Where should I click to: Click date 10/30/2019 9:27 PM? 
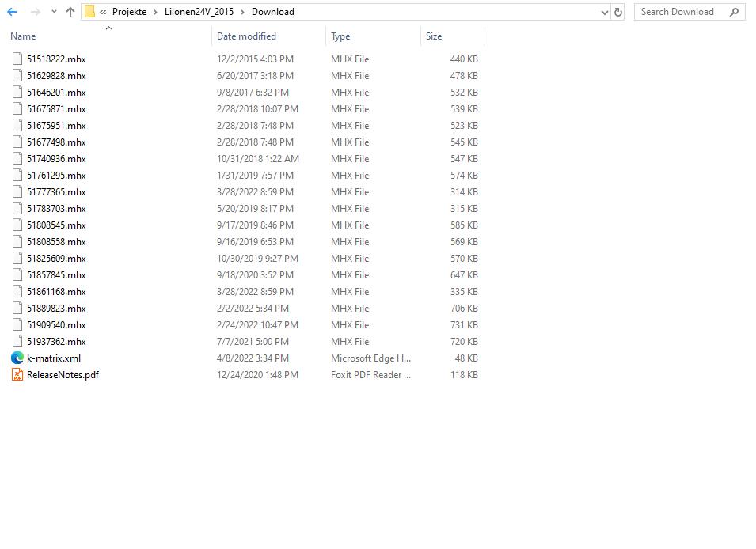257,259
